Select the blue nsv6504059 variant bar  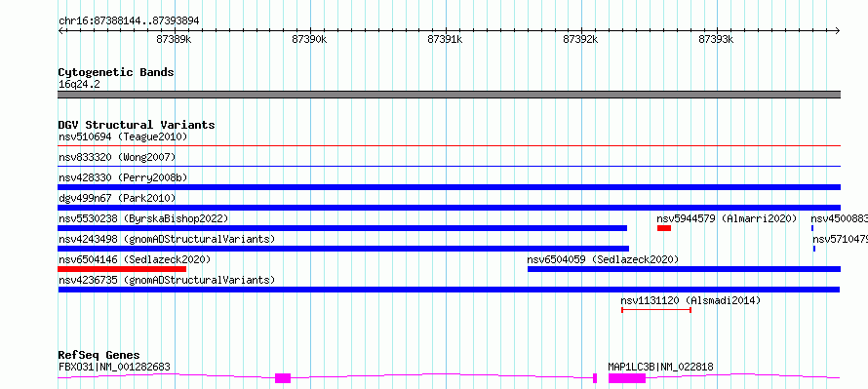pyautogui.click(x=684, y=269)
